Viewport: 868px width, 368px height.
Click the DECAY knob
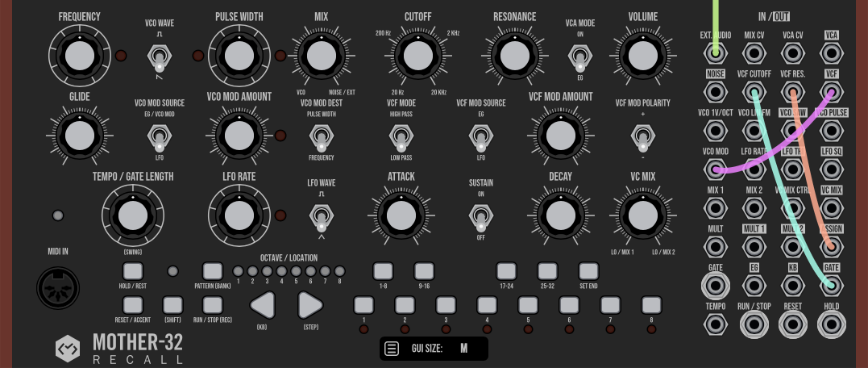pos(561,215)
